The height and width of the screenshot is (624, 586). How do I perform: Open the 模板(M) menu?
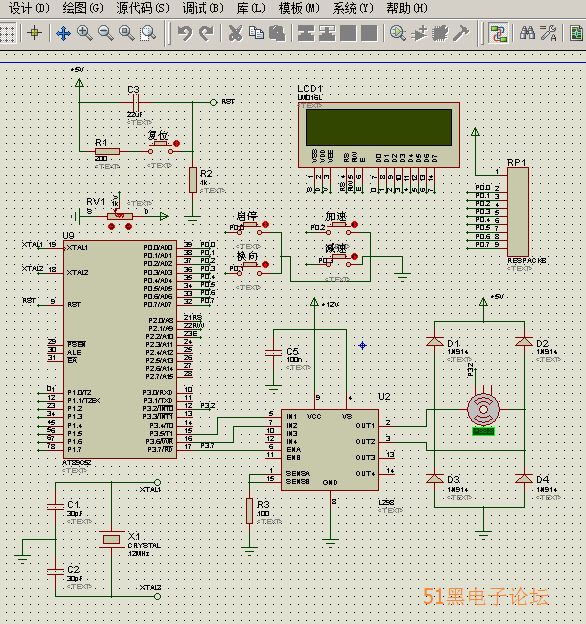pyautogui.click(x=299, y=8)
